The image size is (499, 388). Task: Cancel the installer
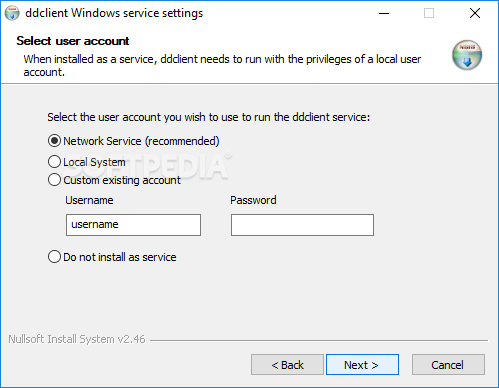[448, 365]
